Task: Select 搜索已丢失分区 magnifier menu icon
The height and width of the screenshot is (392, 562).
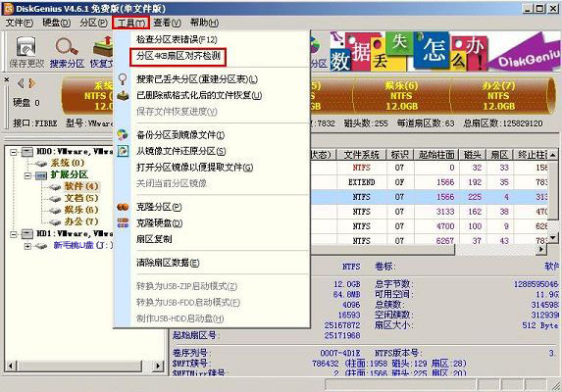Action: (123, 79)
